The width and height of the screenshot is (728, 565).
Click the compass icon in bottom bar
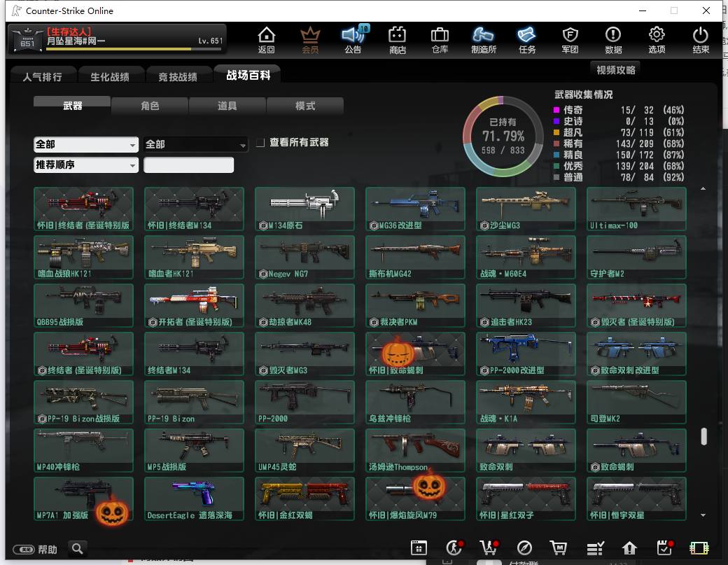[x=524, y=547]
